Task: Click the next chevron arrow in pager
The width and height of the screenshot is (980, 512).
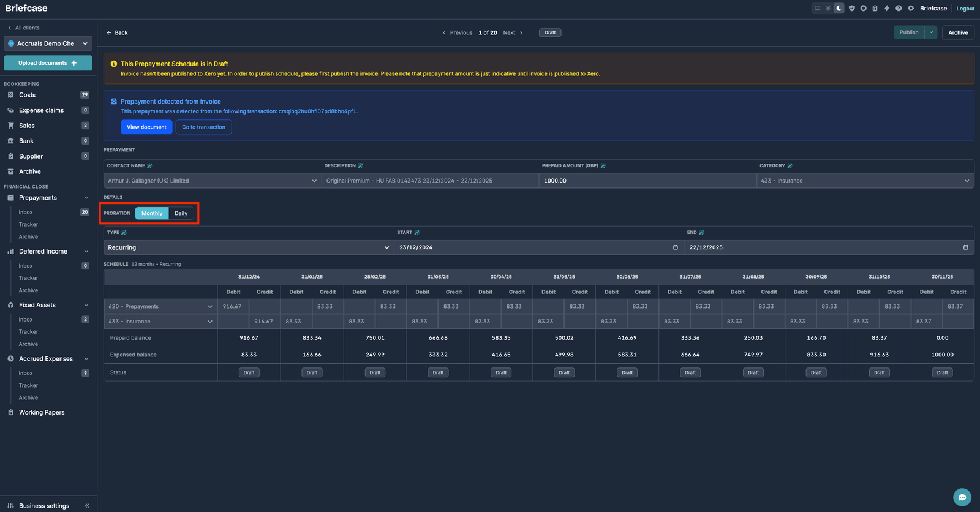Action: (x=521, y=33)
